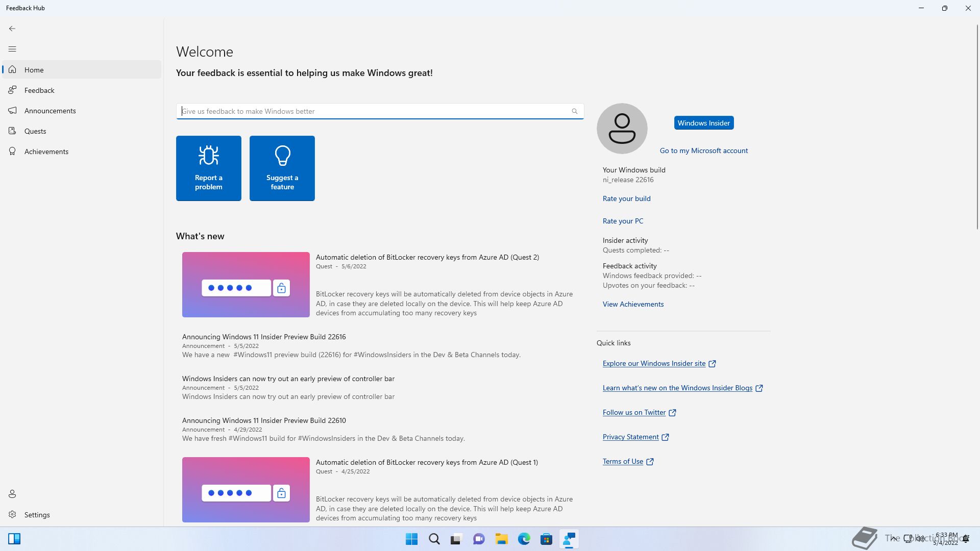Click the Windows Insider badge button
Screen dimensions: 980x551
[704, 123]
